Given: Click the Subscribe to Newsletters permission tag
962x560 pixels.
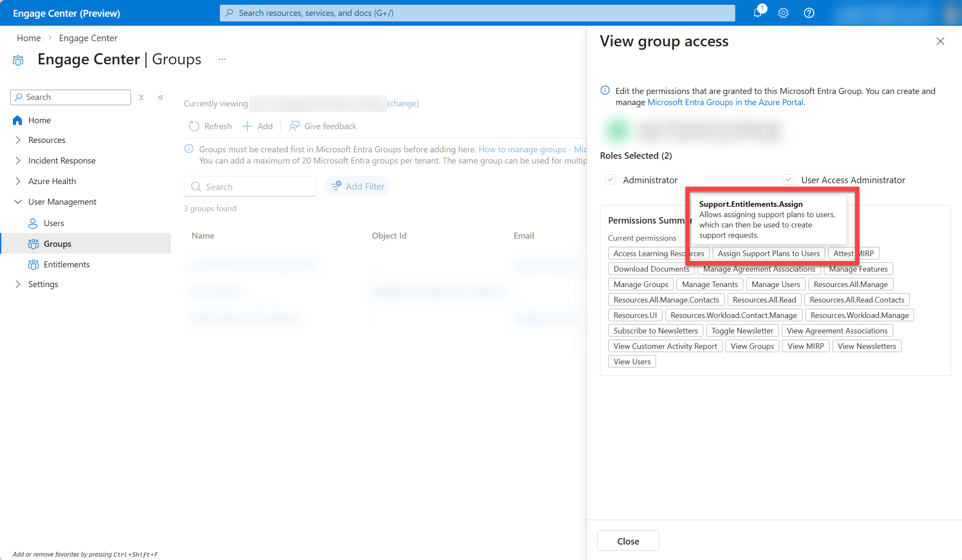Looking at the screenshot, I should [656, 330].
